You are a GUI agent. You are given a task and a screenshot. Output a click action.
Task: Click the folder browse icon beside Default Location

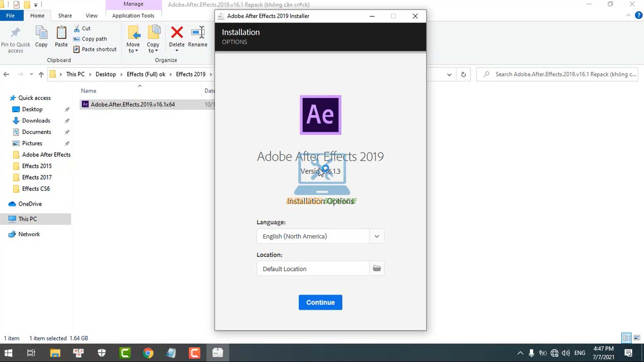377,269
